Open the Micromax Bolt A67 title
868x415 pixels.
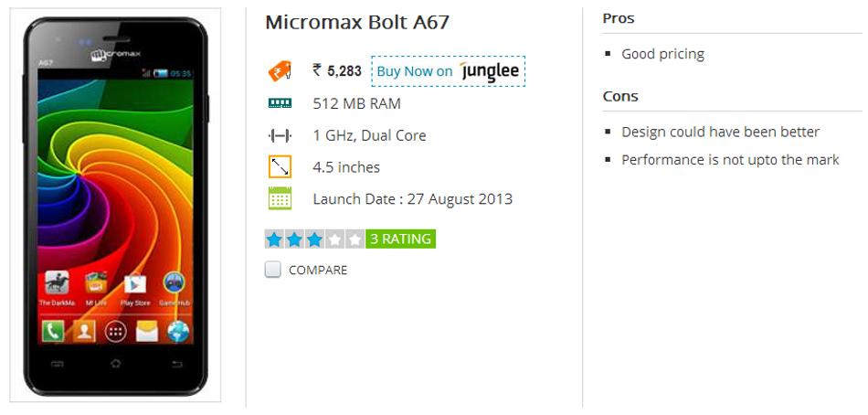click(x=357, y=22)
